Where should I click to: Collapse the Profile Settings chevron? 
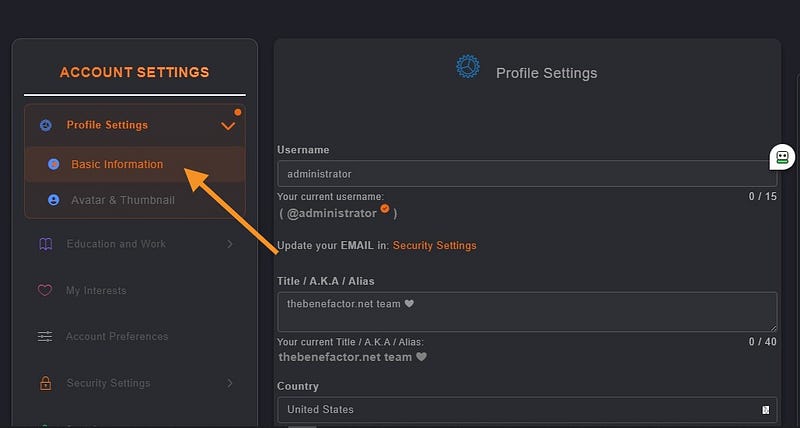(x=228, y=125)
